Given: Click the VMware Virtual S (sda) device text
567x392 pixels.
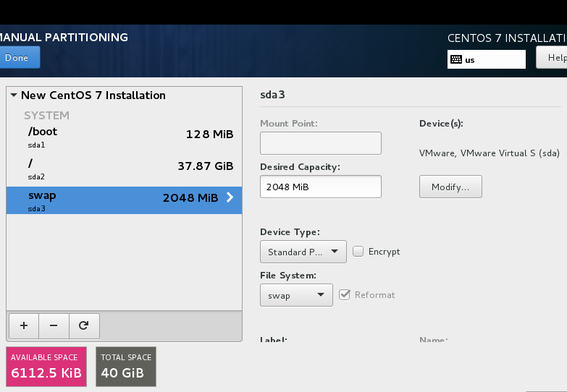Looking at the screenshot, I should point(490,153).
